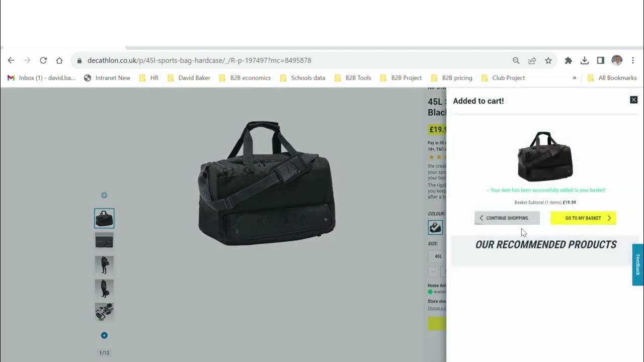
Task: Click Go To My Basket button
Action: point(583,218)
